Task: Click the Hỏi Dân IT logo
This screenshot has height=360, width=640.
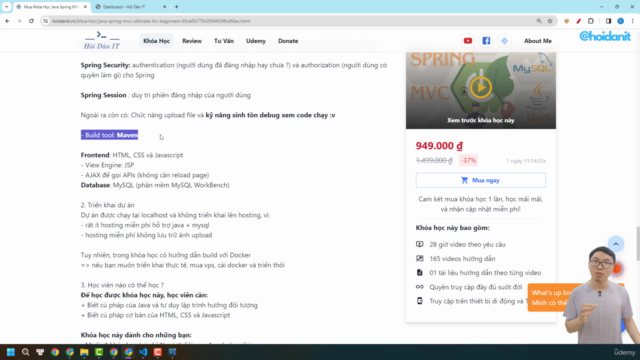Action: 102,40
